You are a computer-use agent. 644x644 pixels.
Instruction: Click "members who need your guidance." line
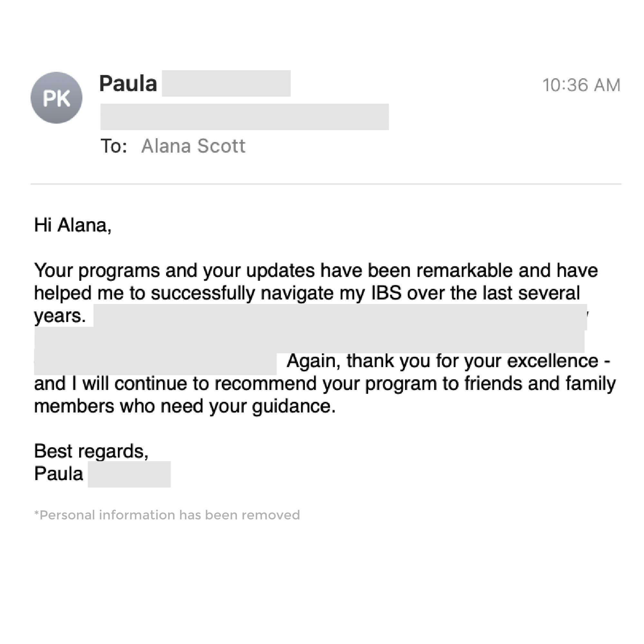[185, 406]
